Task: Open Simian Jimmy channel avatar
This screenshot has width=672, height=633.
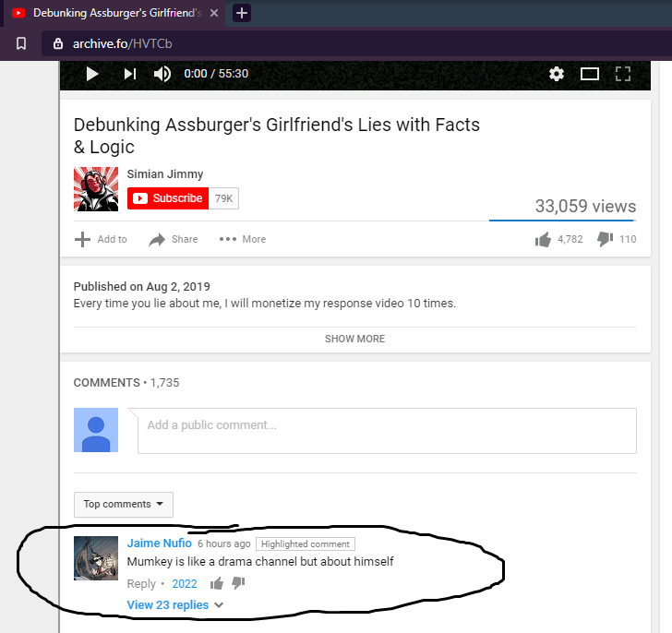Action: point(96,189)
